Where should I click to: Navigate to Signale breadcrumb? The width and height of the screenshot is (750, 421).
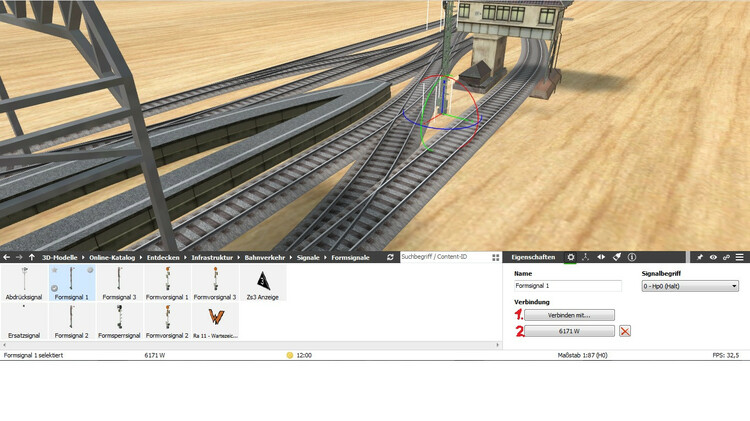(x=308, y=257)
